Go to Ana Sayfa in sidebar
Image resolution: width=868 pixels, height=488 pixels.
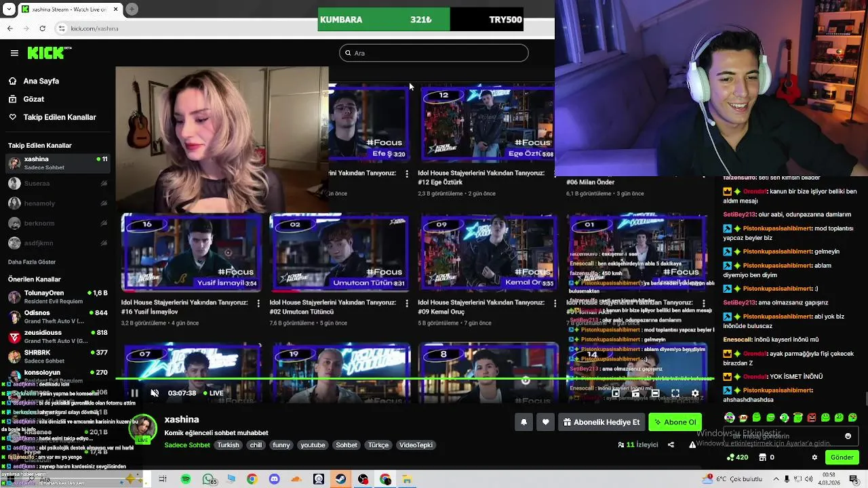[41, 81]
